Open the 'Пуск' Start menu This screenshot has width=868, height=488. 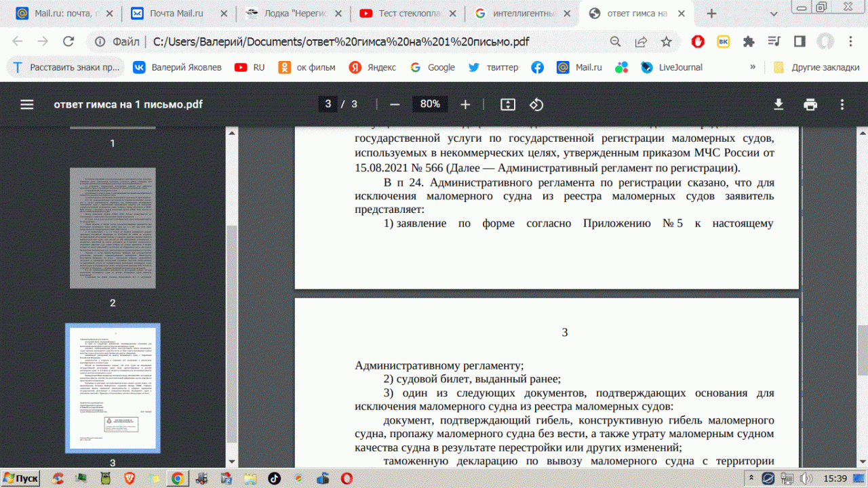pyautogui.click(x=20, y=479)
